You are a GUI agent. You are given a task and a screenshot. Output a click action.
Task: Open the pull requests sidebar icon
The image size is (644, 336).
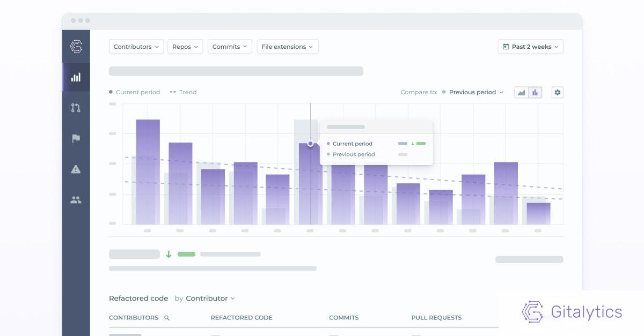tap(76, 108)
